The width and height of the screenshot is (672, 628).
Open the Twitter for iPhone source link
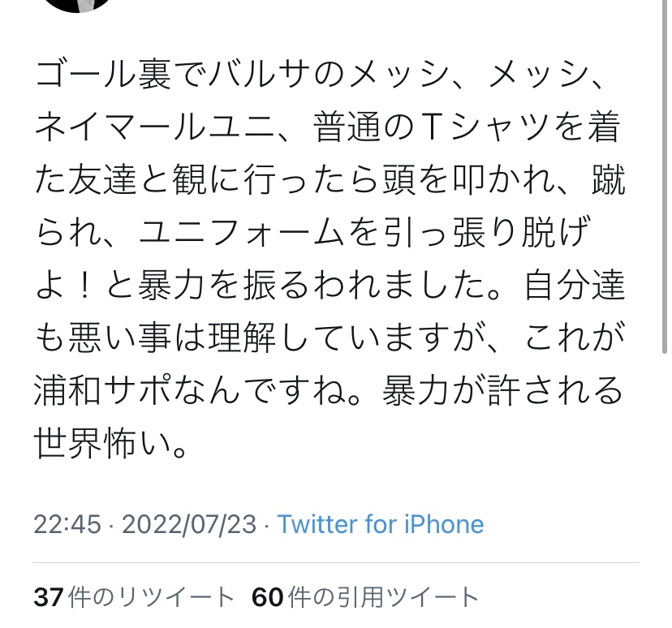[x=381, y=524]
